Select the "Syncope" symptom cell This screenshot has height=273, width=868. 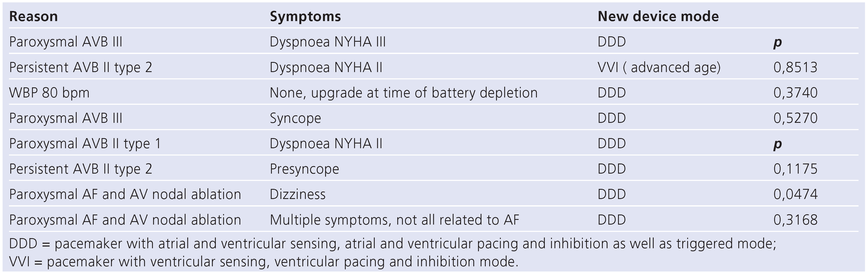tap(295, 118)
